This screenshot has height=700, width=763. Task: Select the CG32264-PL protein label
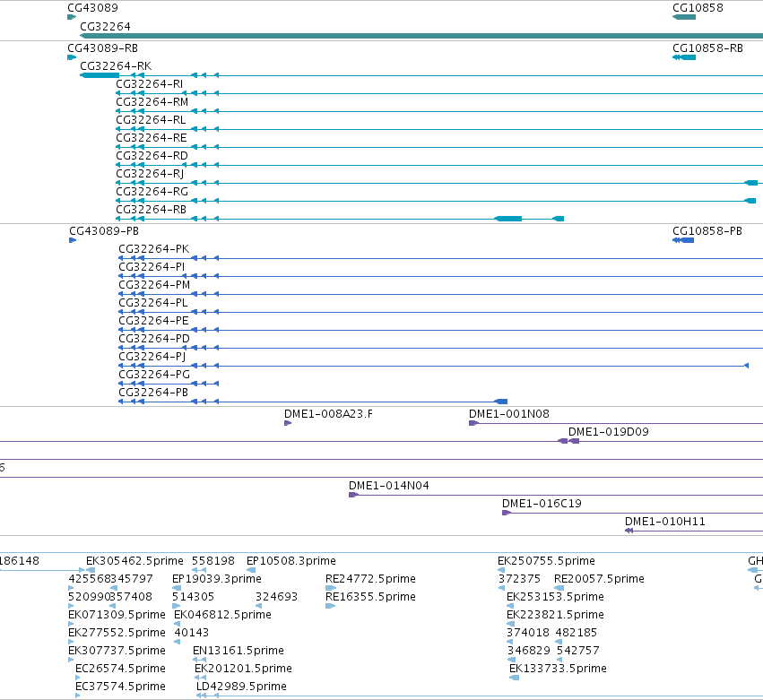153,303
